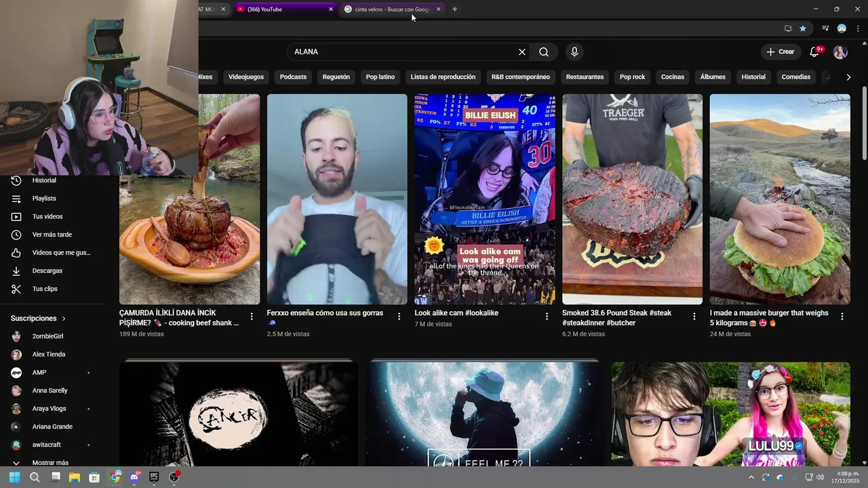Select the Pop latino filter chip
This screenshot has height=488, width=868.
pos(380,77)
